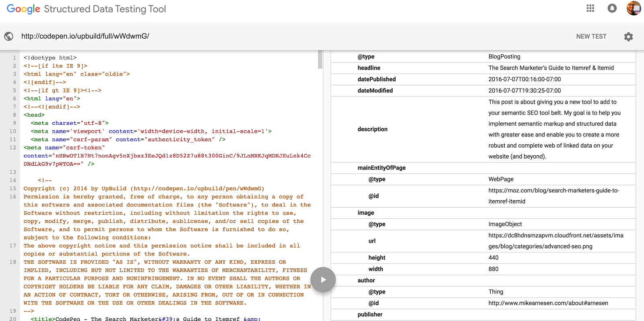The image size is (644, 321).
Task: Click the csrf-token content hash string
Action: click(x=167, y=160)
